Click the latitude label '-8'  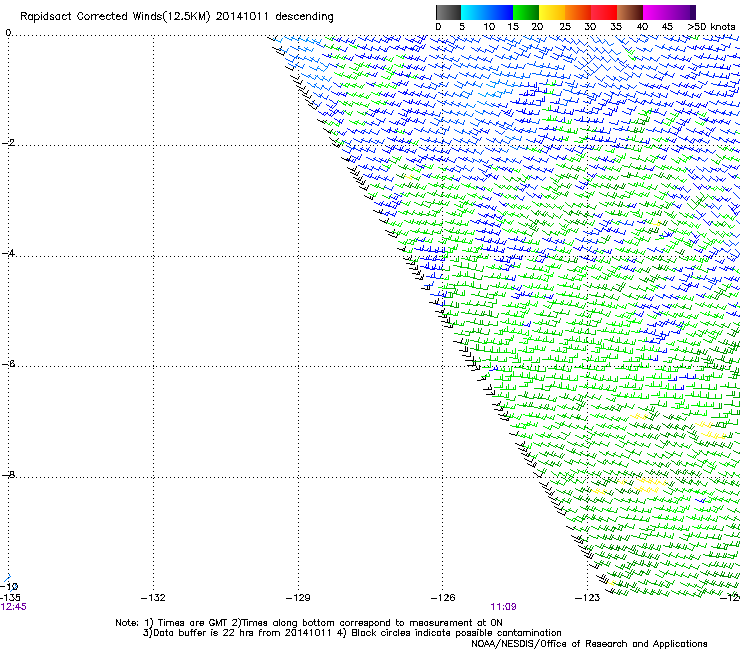[8, 474]
